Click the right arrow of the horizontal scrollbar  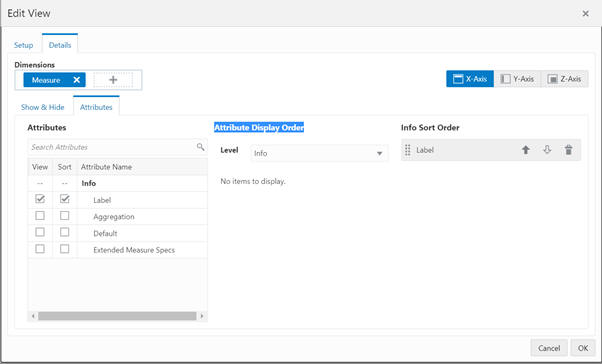tap(202, 316)
